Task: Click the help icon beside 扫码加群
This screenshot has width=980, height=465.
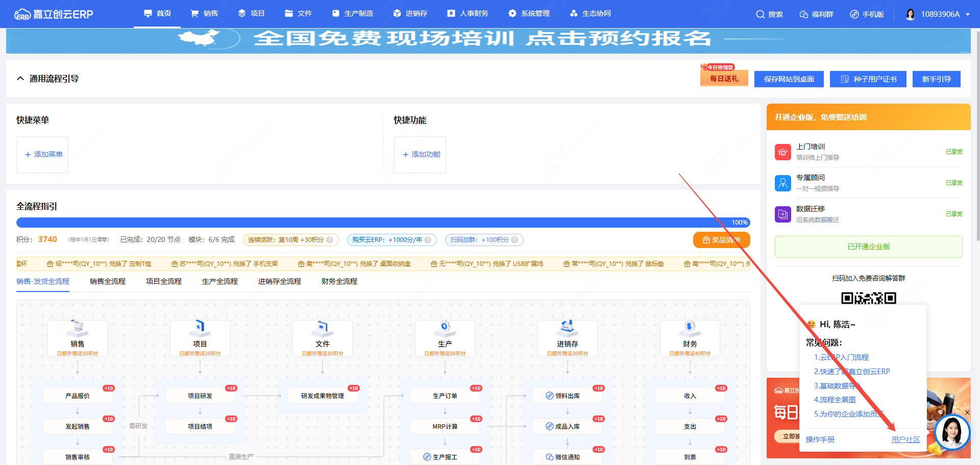Action: 514,240
